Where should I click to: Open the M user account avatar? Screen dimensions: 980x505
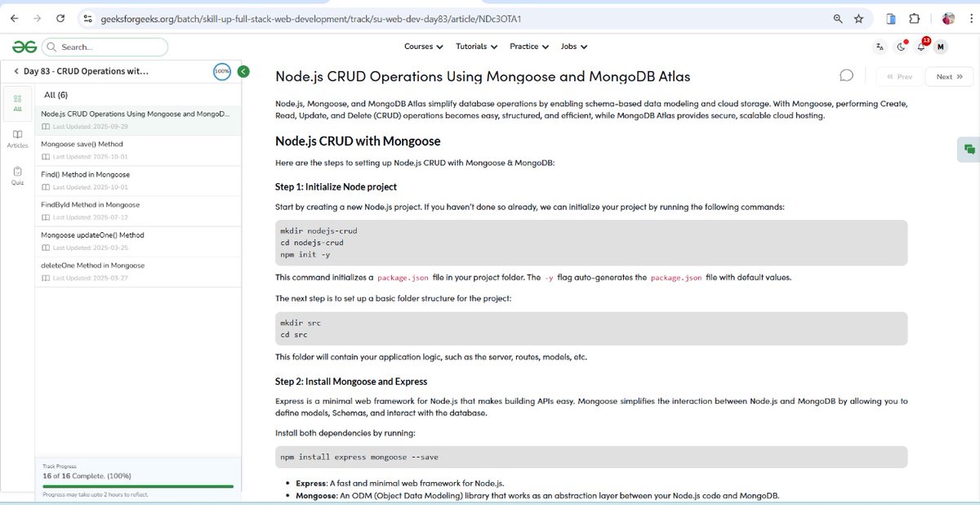[941, 47]
